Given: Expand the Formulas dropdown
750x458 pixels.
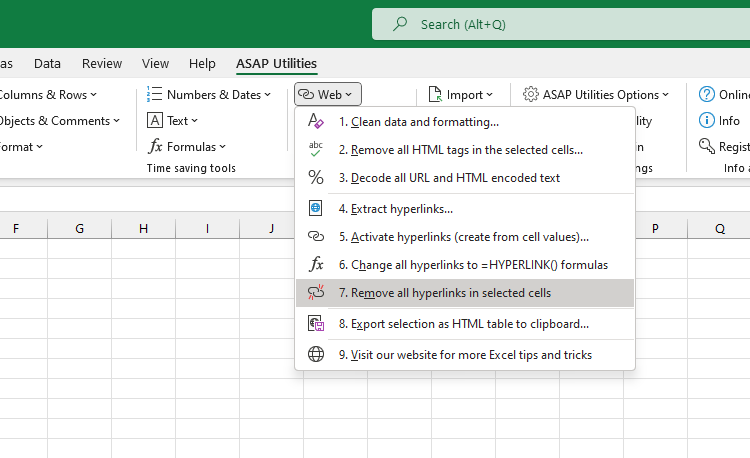Looking at the screenshot, I should pos(187,146).
